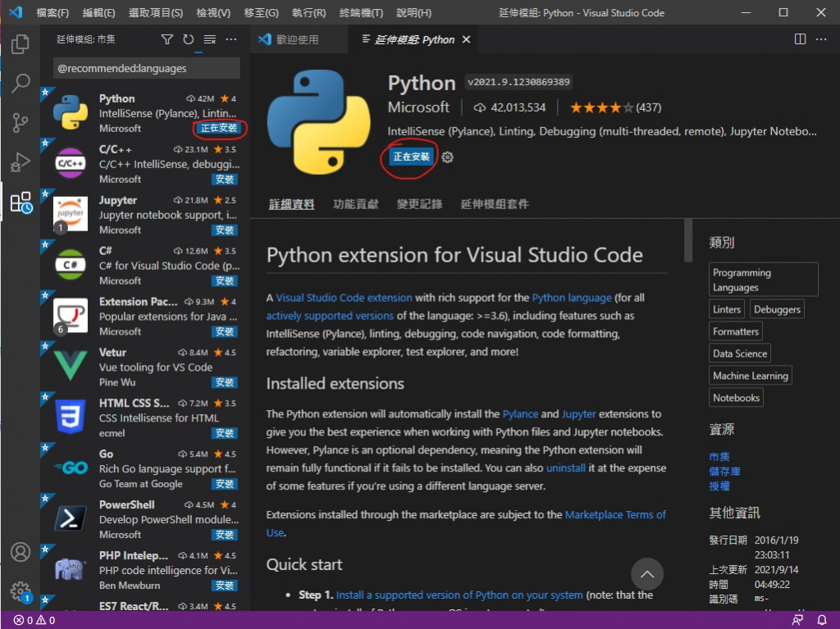The width and height of the screenshot is (840, 629).
Task: Click 正在安裝 button on Python detail page
Action: (411, 157)
